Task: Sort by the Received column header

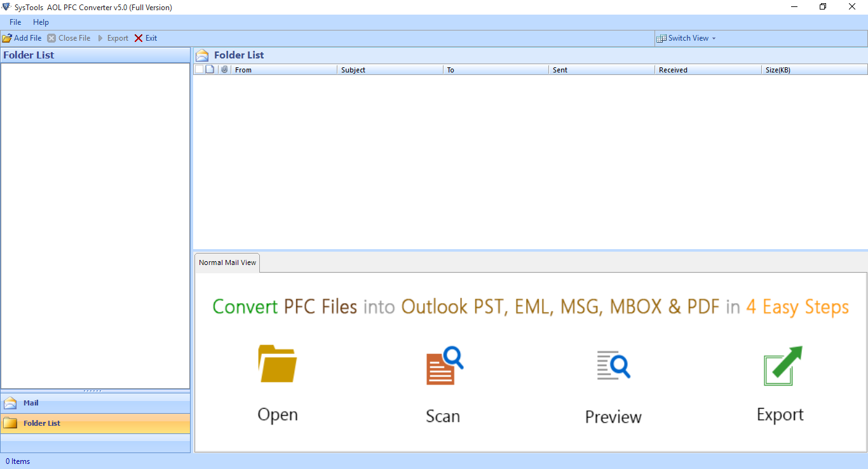Action: click(x=708, y=70)
